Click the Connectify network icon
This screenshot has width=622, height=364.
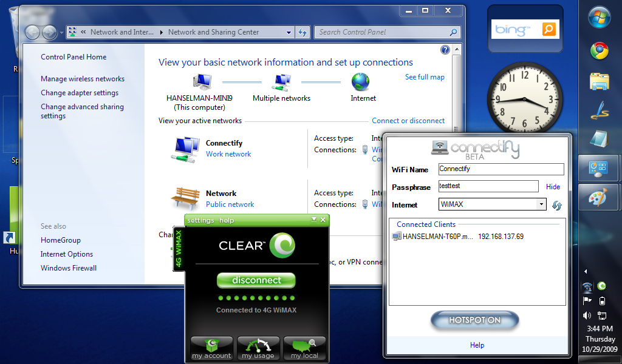[x=185, y=150]
